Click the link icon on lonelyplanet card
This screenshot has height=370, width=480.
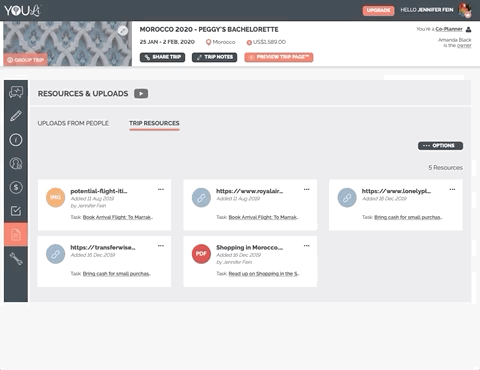click(x=347, y=197)
